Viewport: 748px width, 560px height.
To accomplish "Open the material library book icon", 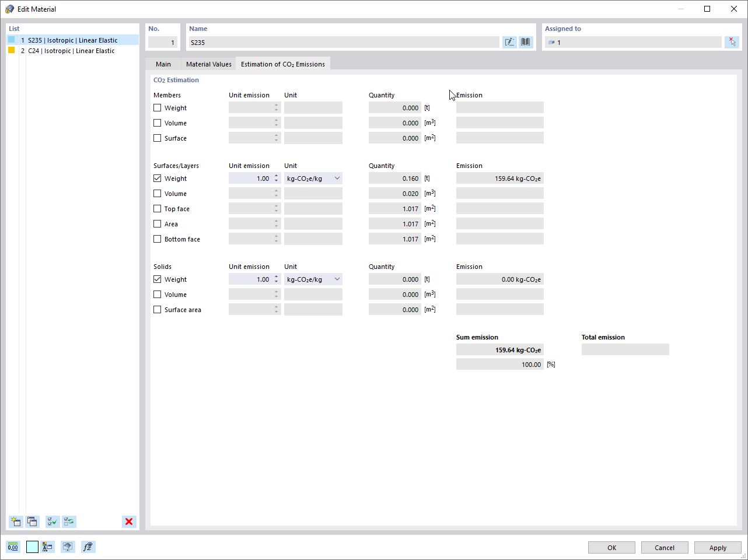I will point(526,42).
